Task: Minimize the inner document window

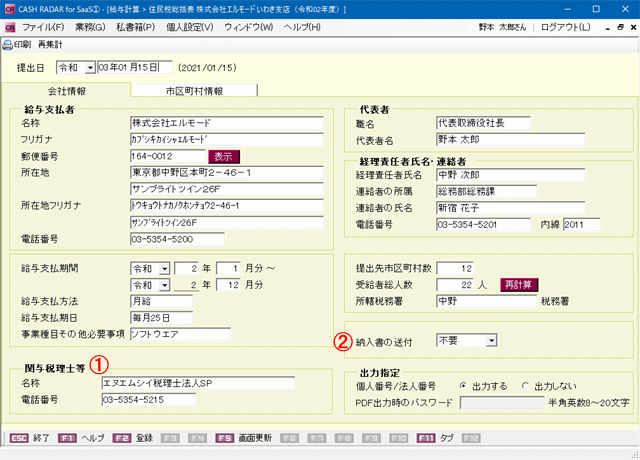Action: click(608, 27)
